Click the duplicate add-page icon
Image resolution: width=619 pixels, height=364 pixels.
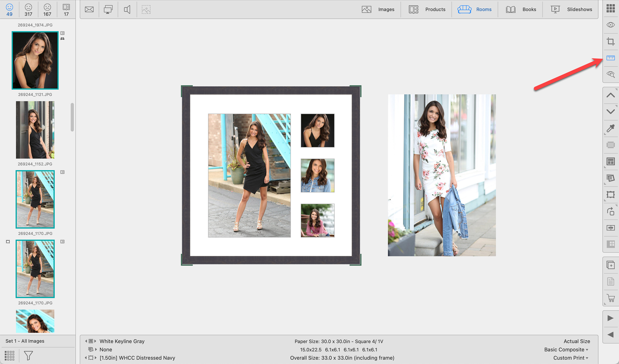pyautogui.click(x=610, y=265)
